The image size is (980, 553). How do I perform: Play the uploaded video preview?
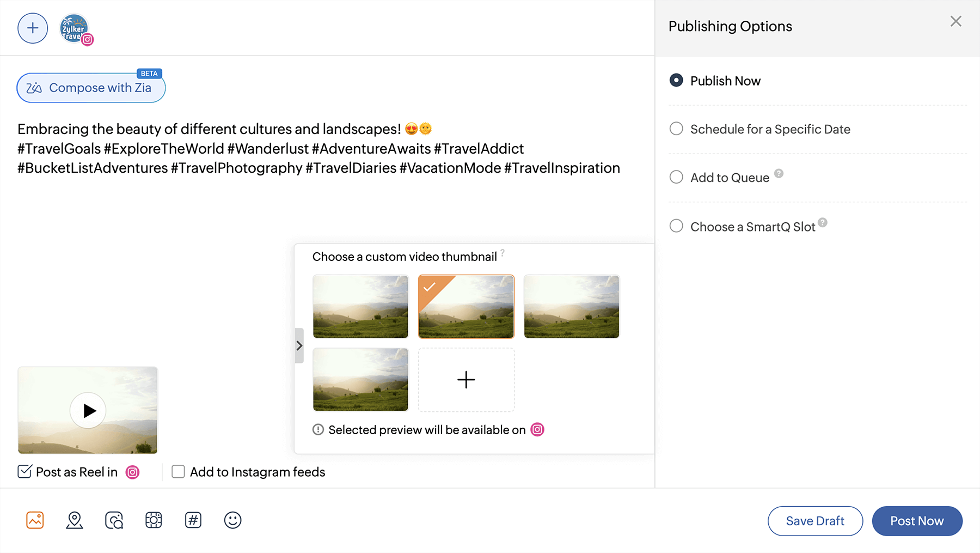click(88, 410)
